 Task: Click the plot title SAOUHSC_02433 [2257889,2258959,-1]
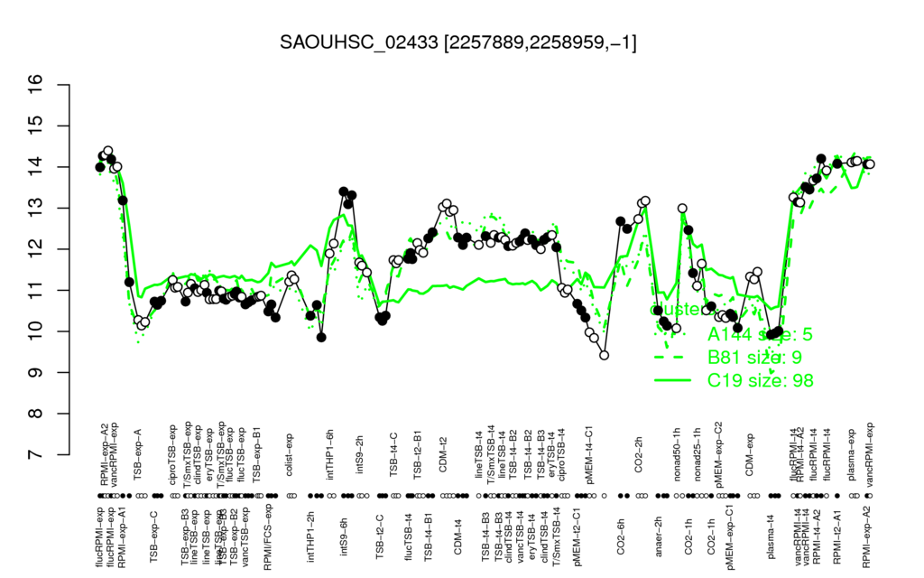(457, 42)
